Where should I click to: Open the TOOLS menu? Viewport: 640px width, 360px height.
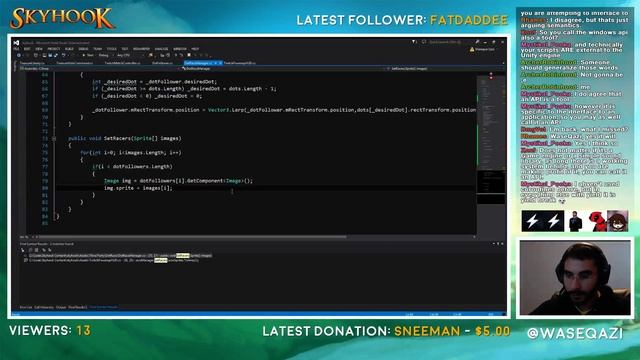[x=111, y=49]
